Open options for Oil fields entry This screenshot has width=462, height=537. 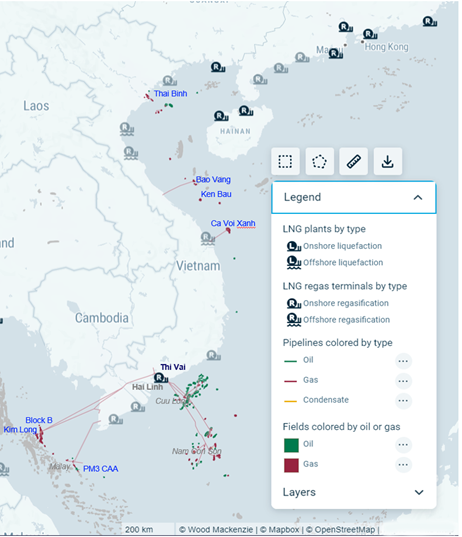click(x=403, y=445)
